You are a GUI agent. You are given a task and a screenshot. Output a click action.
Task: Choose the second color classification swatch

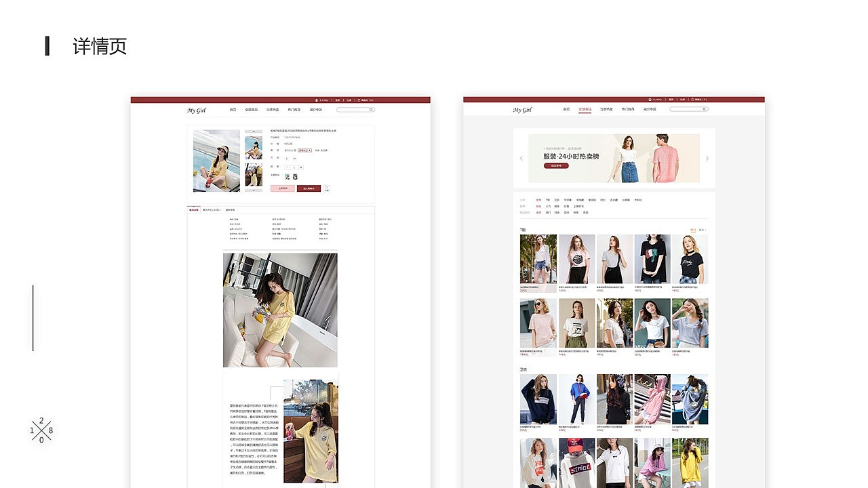(x=295, y=177)
